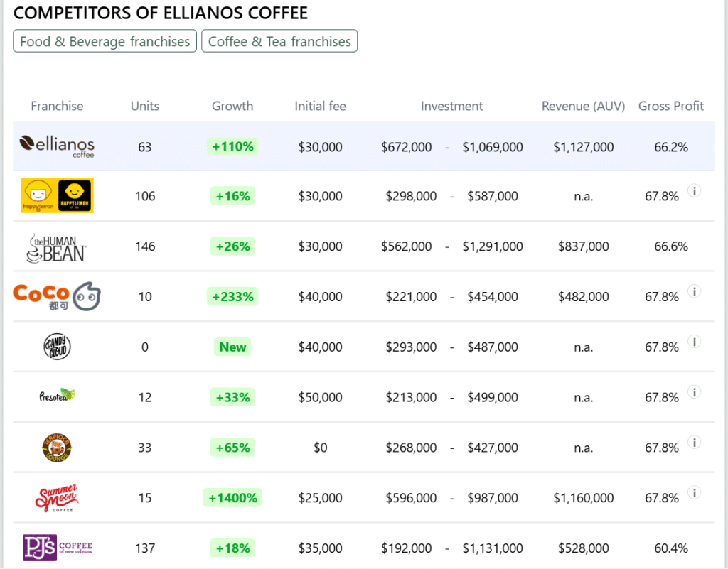Click info icon next to Happy Lemon gross profit
The width and height of the screenshot is (728, 569).
pos(694,190)
